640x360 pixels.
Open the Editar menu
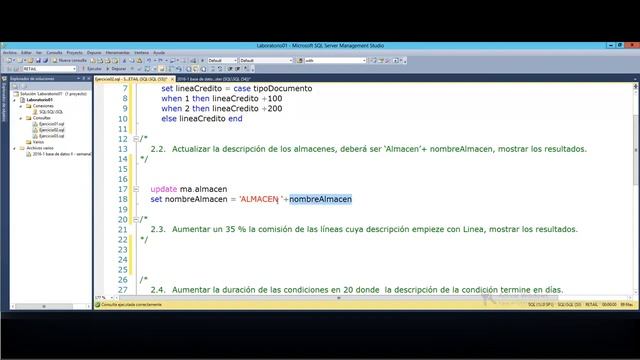(x=26, y=53)
